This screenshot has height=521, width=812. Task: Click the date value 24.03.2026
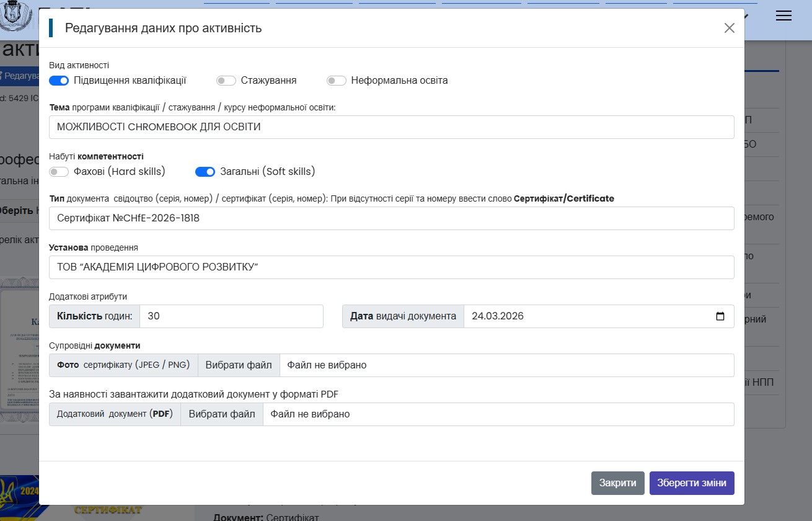click(x=498, y=316)
